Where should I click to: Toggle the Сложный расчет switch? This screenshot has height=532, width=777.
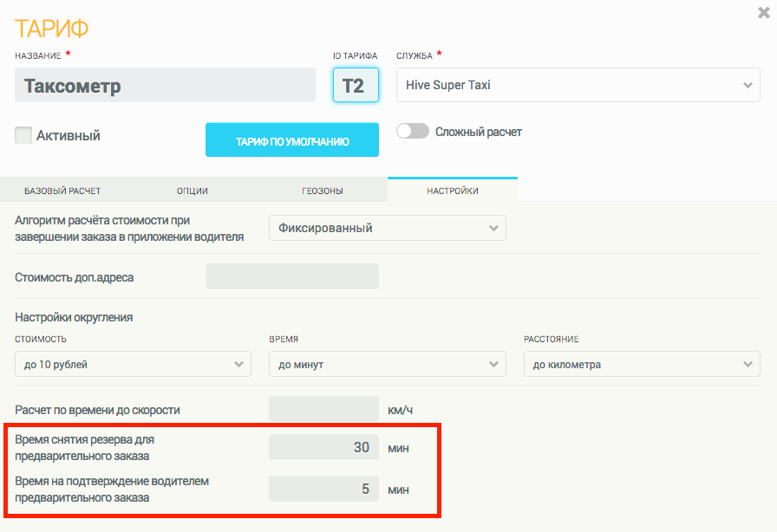(x=413, y=132)
